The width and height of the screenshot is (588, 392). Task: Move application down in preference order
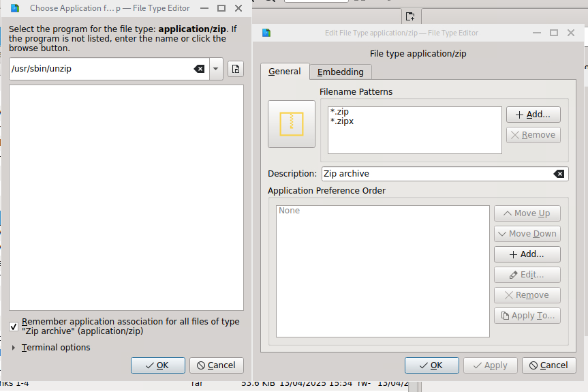tap(527, 234)
